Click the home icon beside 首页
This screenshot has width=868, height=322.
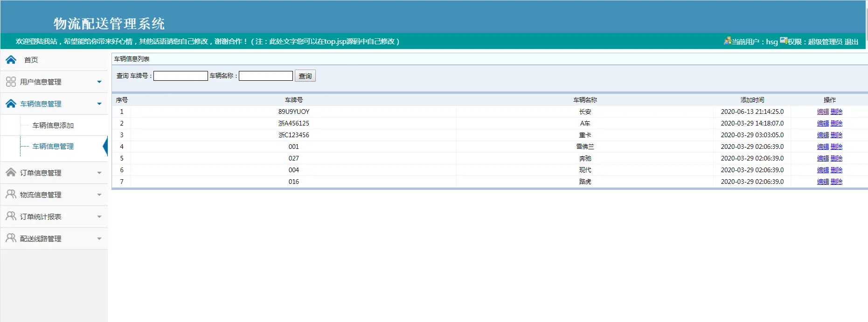(11, 60)
